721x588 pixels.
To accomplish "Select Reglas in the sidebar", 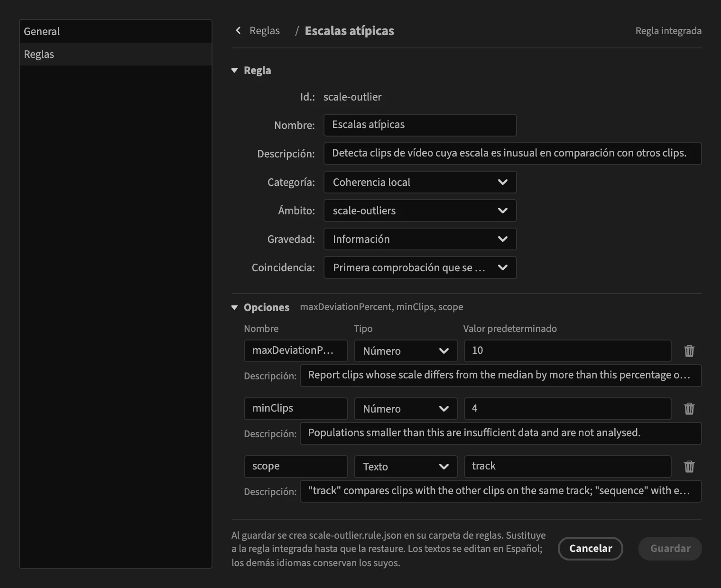I will pos(116,54).
